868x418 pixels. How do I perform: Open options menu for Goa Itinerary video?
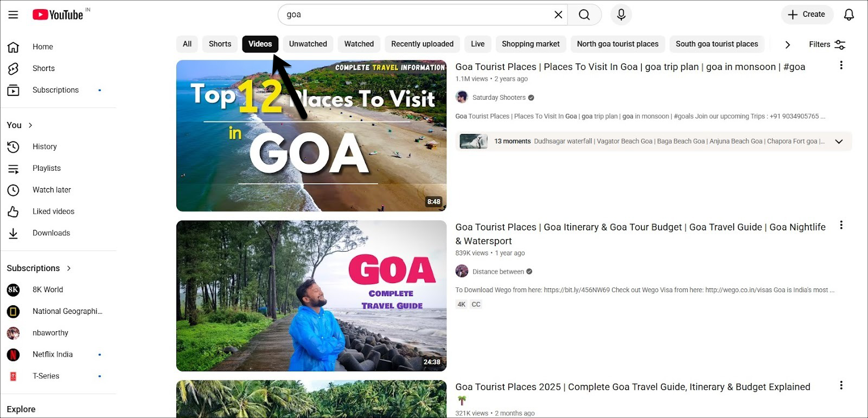(x=841, y=225)
